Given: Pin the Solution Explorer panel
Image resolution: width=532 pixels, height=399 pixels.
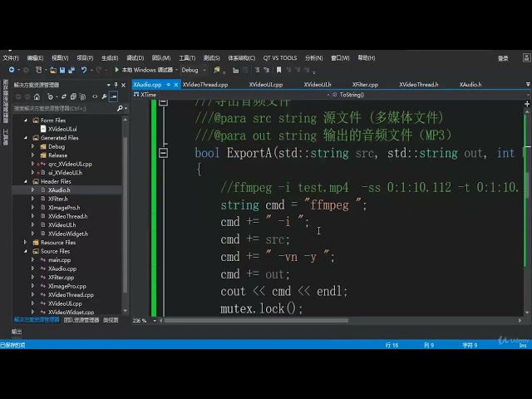Looking at the screenshot, I should pyautogui.click(x=116, y=85).
